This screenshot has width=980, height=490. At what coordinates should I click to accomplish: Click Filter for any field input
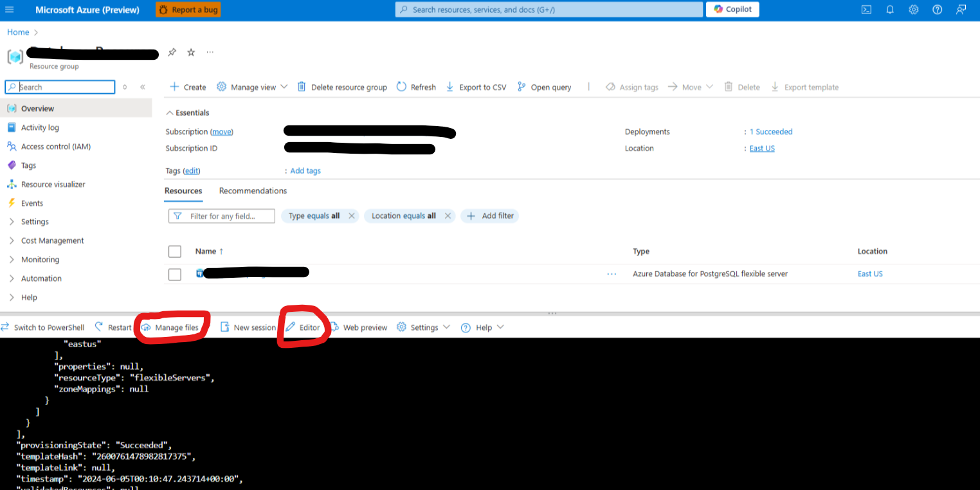click(222, 216)
